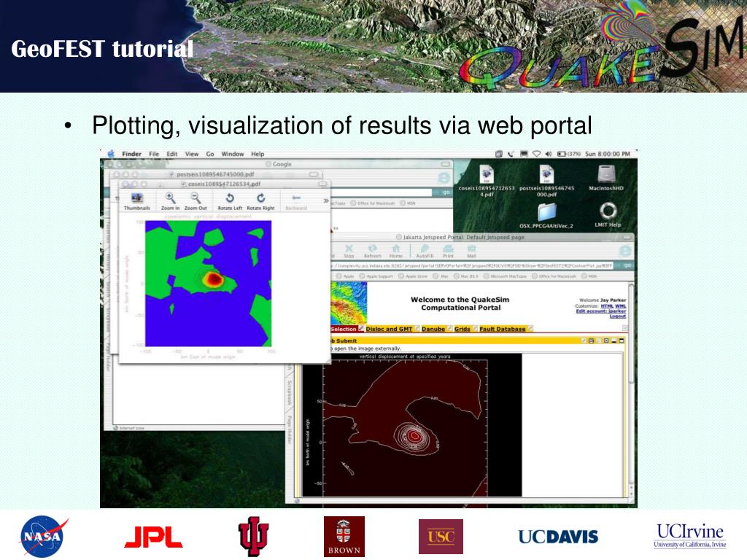Viewport: 747px width, 560px height.
Task: Click Mail in the browser toolbar
Action: click(x=472, y=252)
